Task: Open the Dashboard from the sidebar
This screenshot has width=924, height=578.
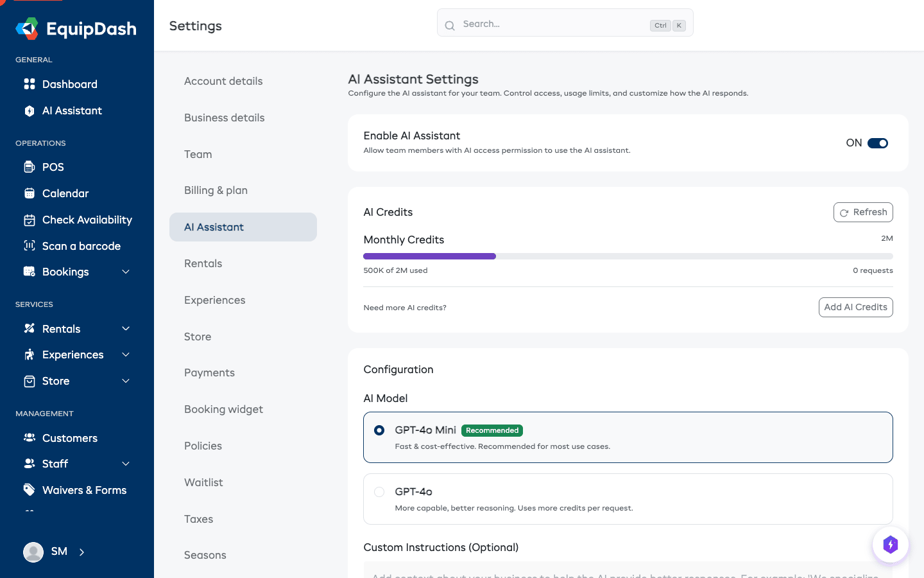Action: pyautogui.click(x=69, y=84)
